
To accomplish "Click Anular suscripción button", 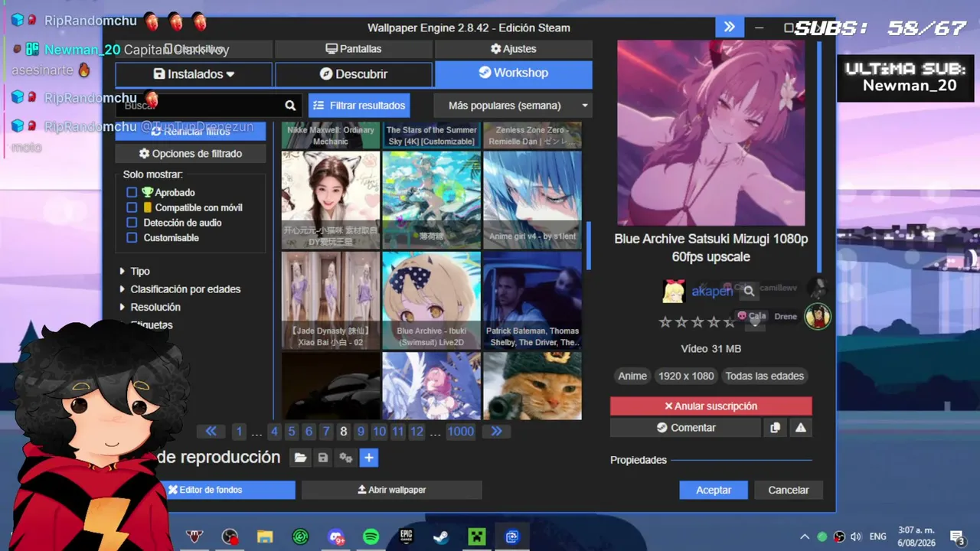I will coord(711,406).
